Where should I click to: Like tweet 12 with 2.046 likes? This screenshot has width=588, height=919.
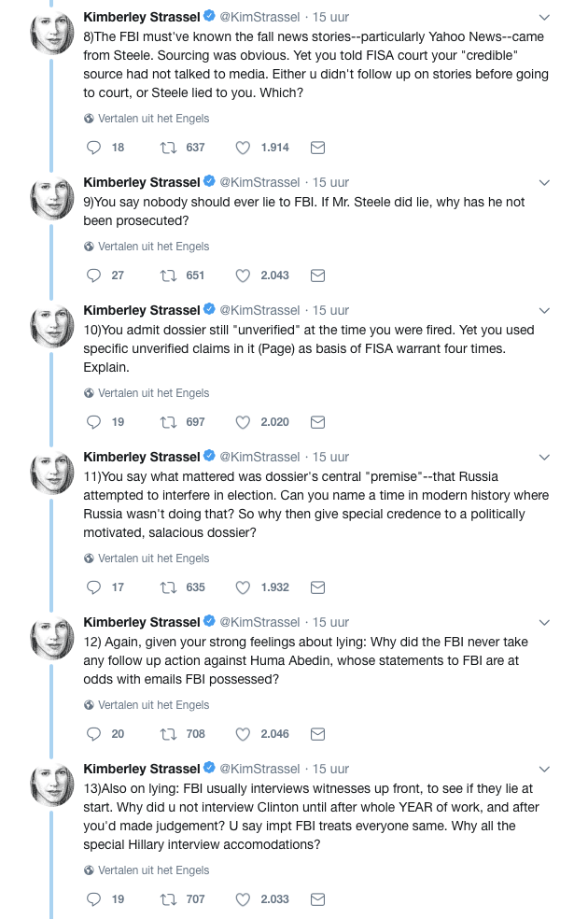point(244,734)
